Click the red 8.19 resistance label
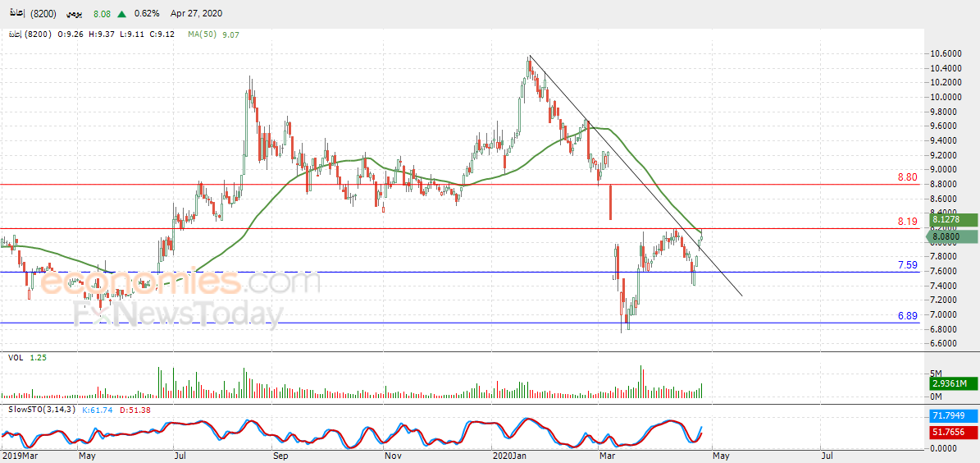Screen dimensions: 980x463 pyautogui.click(x=907, y=222)
